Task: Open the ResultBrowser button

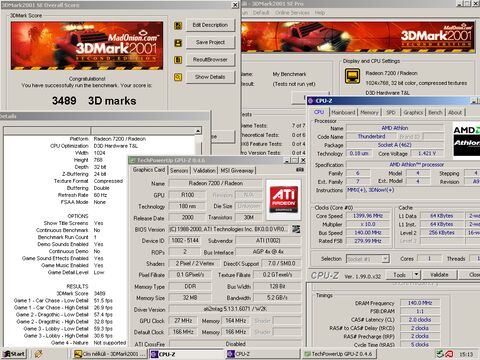Action: click(210, 60)
